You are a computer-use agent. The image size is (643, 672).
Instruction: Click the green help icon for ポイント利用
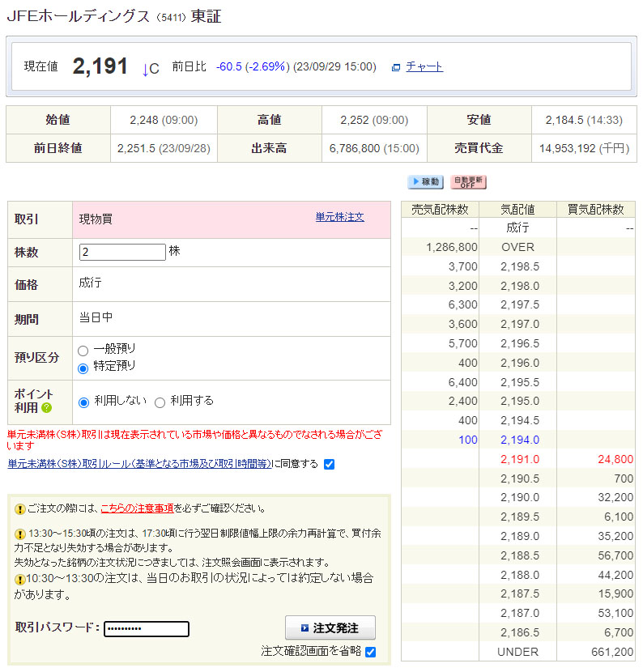(x=47, y=407)
